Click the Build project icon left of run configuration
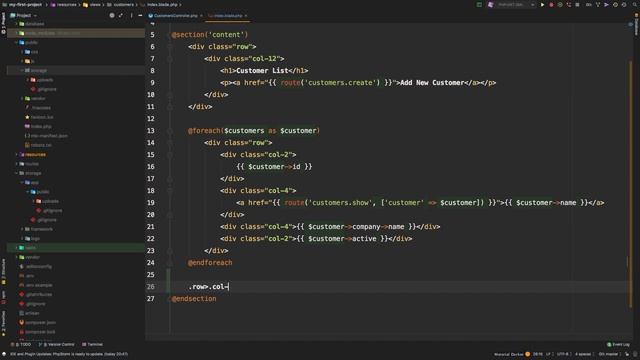640x360 pixels. click(x=479, y=4)
